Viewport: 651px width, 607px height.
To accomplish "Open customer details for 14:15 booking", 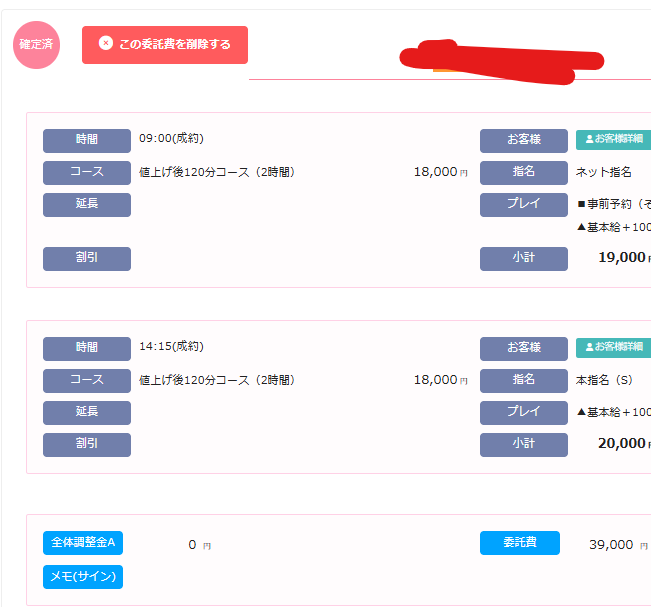I will click(612, 347).
